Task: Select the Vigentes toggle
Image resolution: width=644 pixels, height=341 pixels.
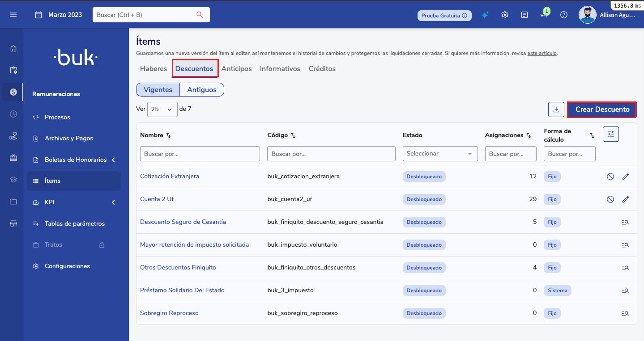Action: (158, 90)
